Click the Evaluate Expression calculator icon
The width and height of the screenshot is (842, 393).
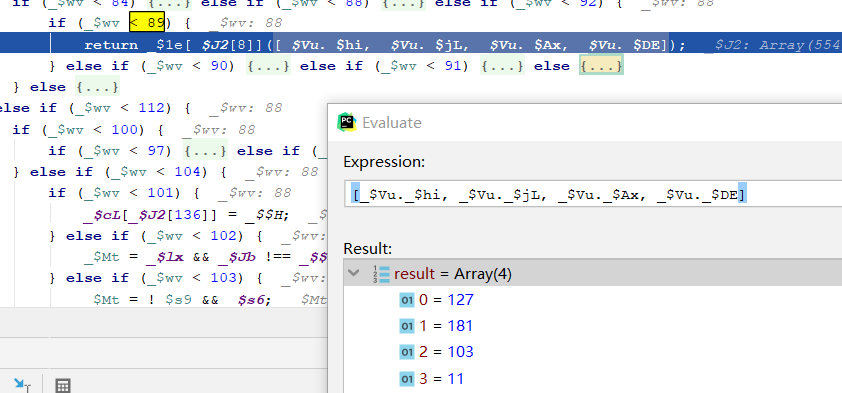(x=63, y=385)
